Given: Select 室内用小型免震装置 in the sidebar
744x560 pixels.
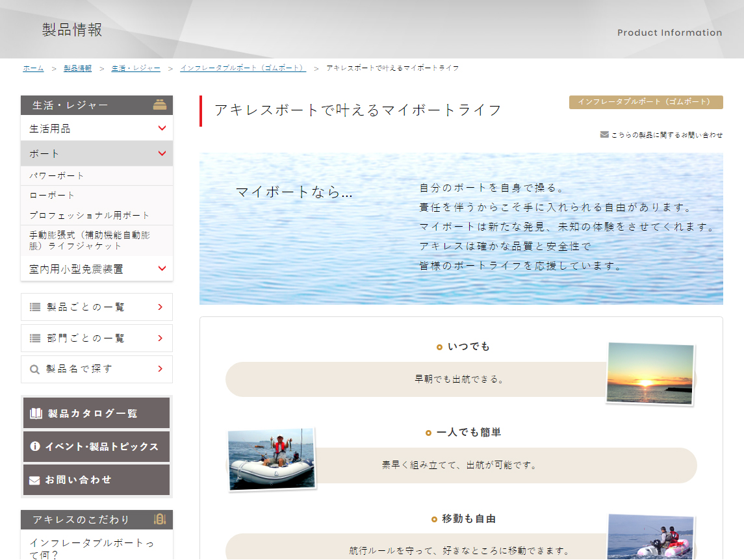Looking at the screenshot, I should [97, 268].
